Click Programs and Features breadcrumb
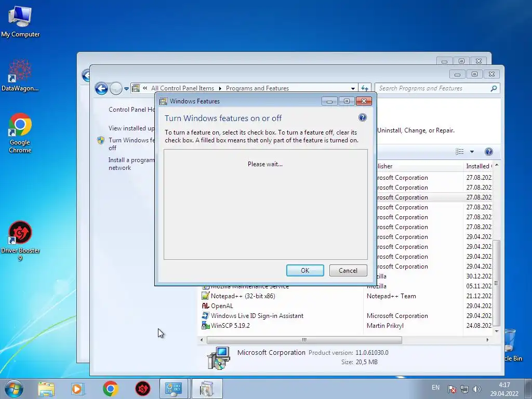The width and height of the screenshot is (532, 399). [x=257, y=88]
